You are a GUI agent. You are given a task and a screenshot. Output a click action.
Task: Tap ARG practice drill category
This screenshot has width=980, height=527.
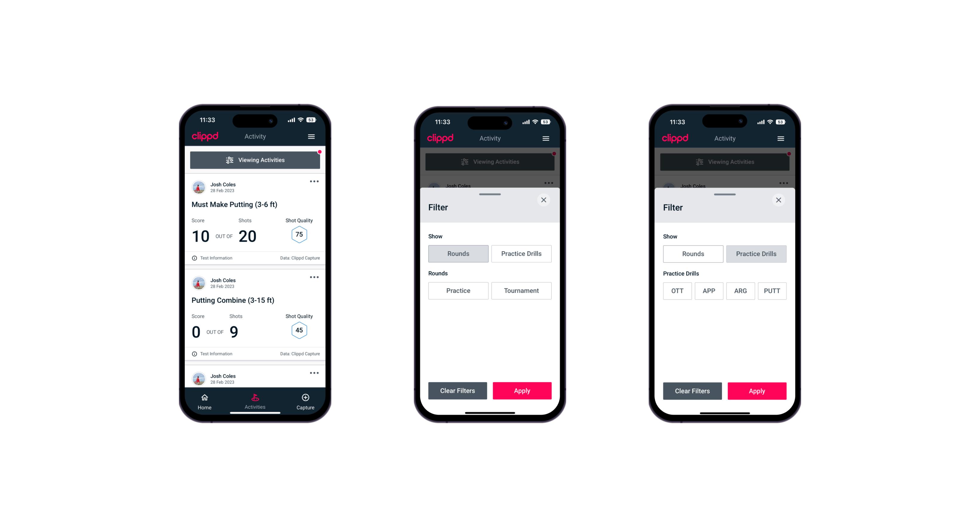pyautogui.click(x=739, y=291)
